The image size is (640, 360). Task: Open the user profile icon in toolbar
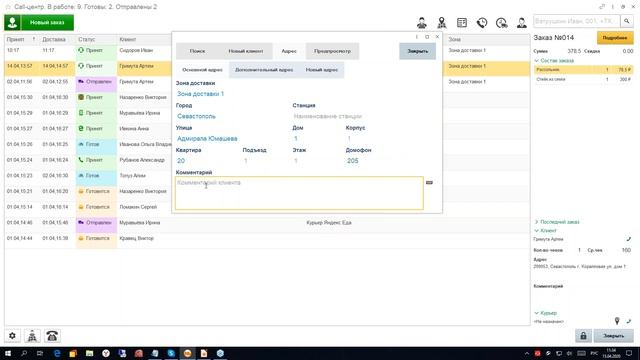(522, 22)
